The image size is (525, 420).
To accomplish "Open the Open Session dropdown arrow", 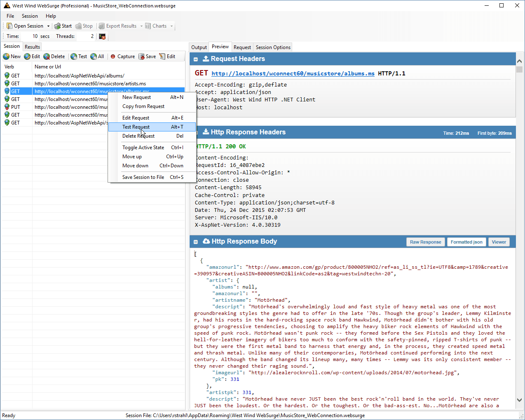I will [48, 26].
